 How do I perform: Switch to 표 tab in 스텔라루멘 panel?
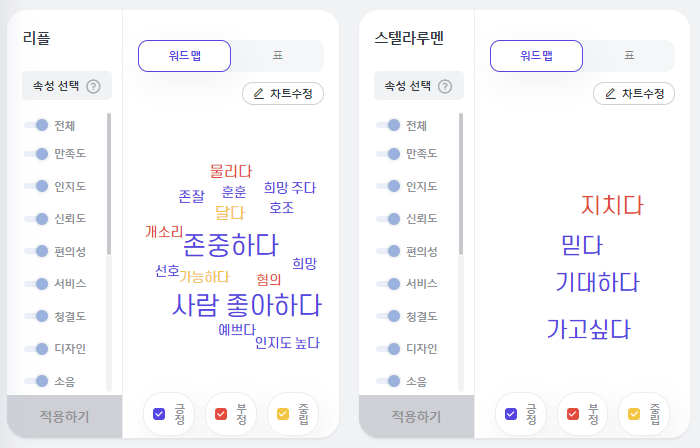point(629,56)
